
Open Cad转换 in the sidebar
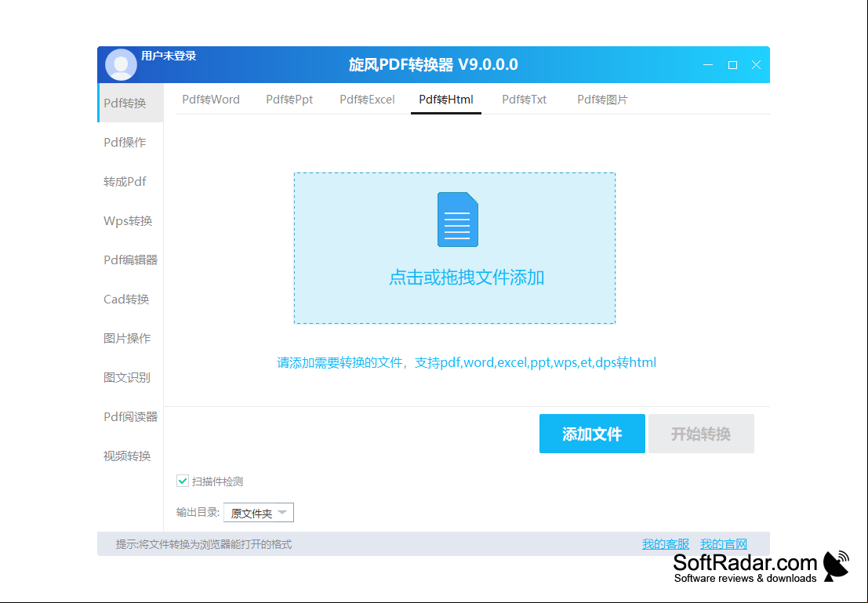[126, 299]
